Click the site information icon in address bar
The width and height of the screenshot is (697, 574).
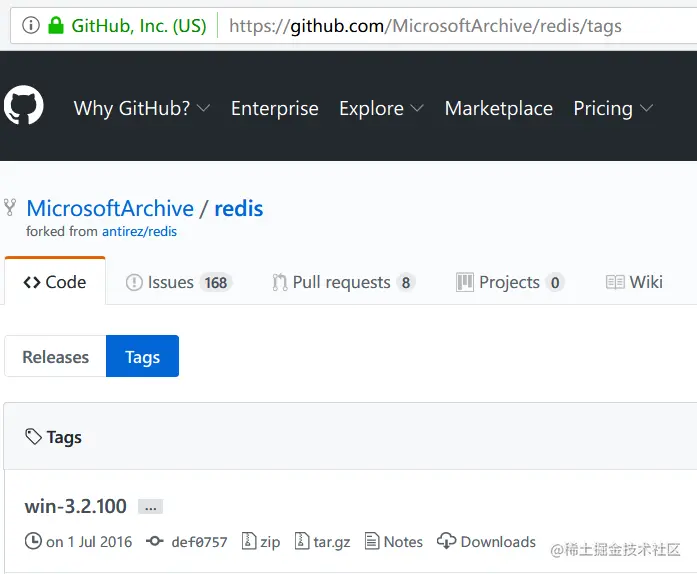[30, 26]
